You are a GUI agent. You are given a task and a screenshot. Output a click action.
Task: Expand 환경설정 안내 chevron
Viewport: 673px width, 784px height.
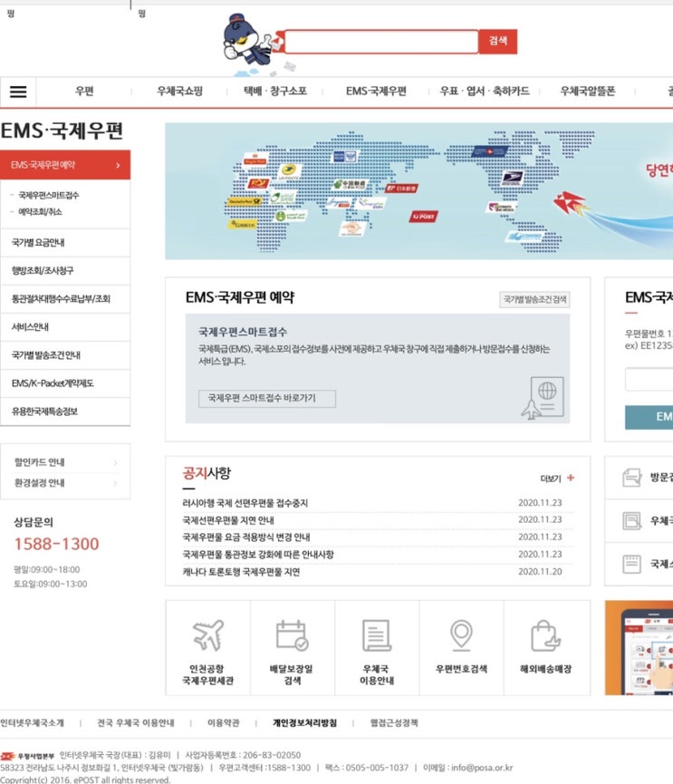115,483
